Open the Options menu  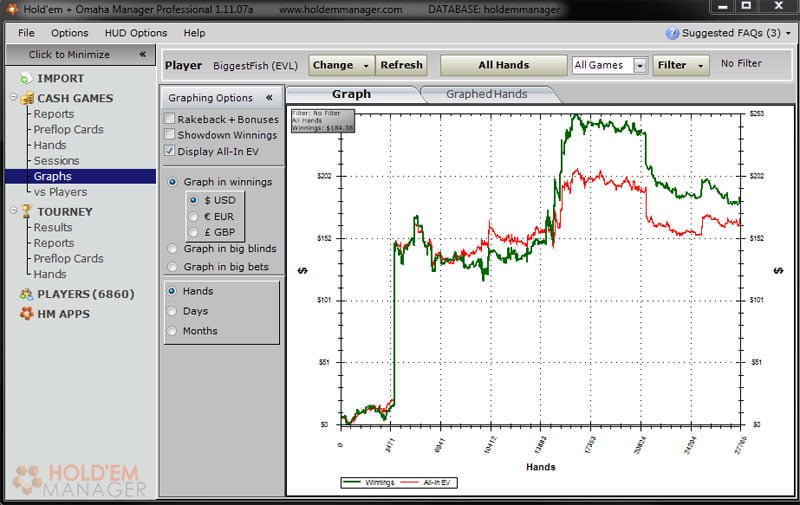click(69, 33)
